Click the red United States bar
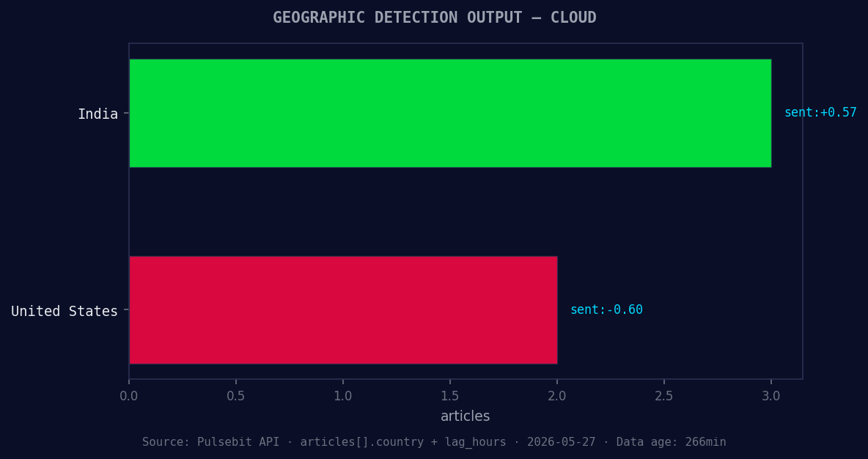 (x=343, y=310)
